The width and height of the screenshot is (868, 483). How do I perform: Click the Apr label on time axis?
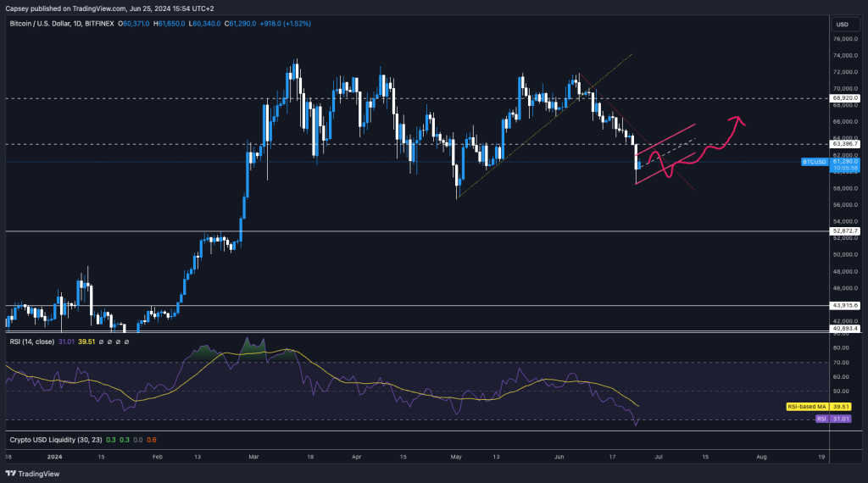(357, 457)
